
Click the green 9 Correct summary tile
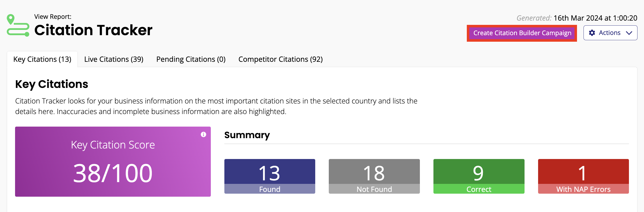(479, 176)
